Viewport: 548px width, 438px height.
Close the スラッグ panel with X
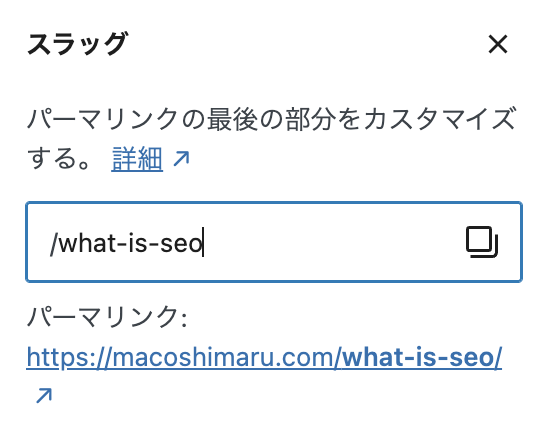(x=498, y=44)
